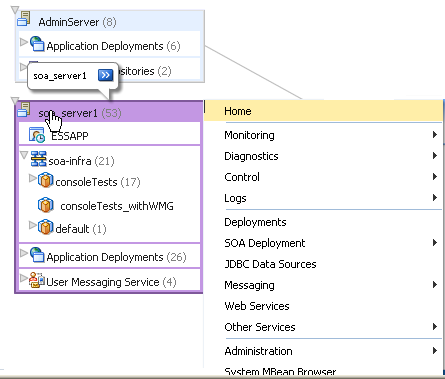445x379 pixels.
Task: Click the Application Deployments (26) globe icon
Action: click(37, 255)
